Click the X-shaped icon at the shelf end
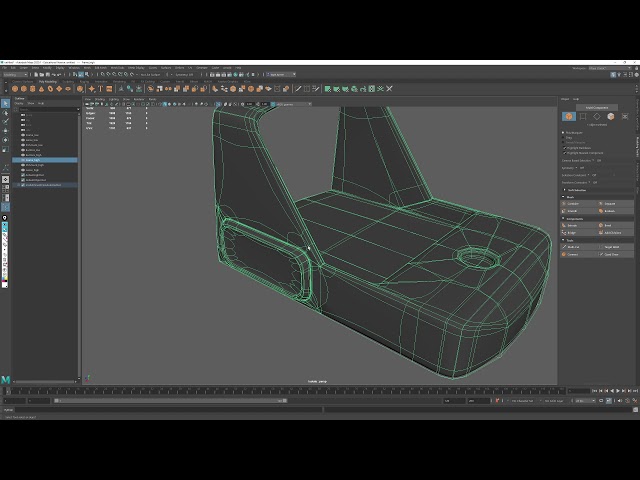 click(x=389, y=89)
